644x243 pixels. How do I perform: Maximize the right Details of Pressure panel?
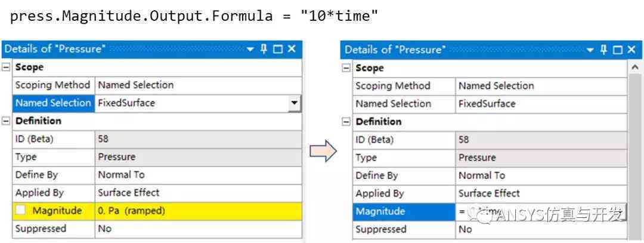pyautogui.click(x=618, y=50)
